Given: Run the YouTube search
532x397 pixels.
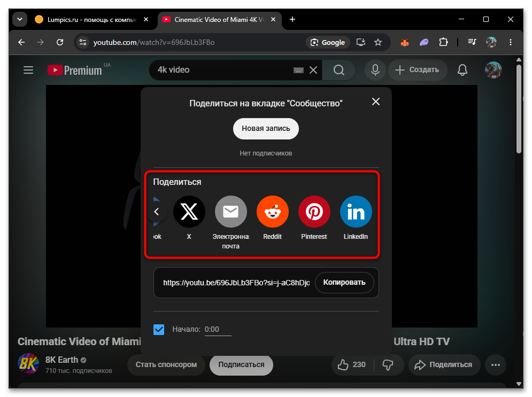Looking at the screenshot, I should click(x=338, y=70).
